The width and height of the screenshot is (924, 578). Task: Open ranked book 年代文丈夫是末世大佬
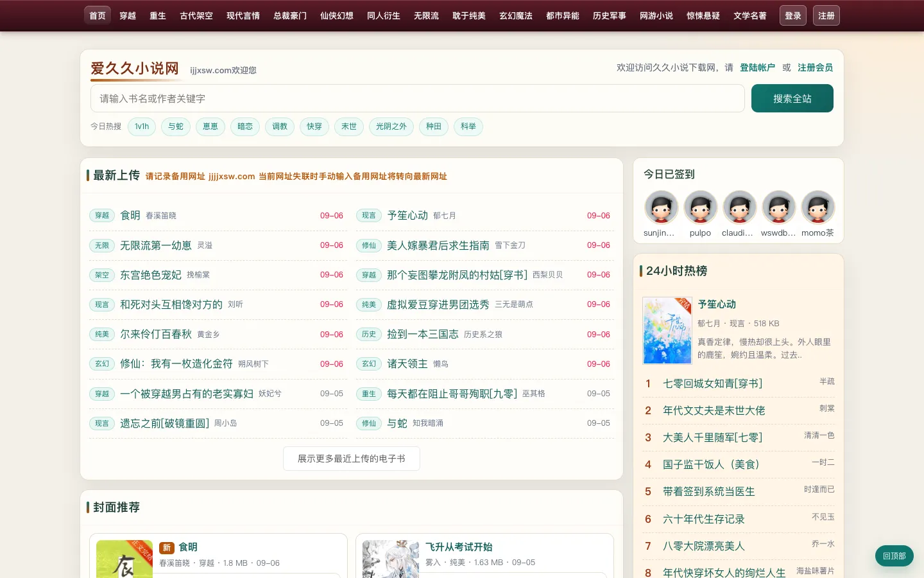coord(714,410)
